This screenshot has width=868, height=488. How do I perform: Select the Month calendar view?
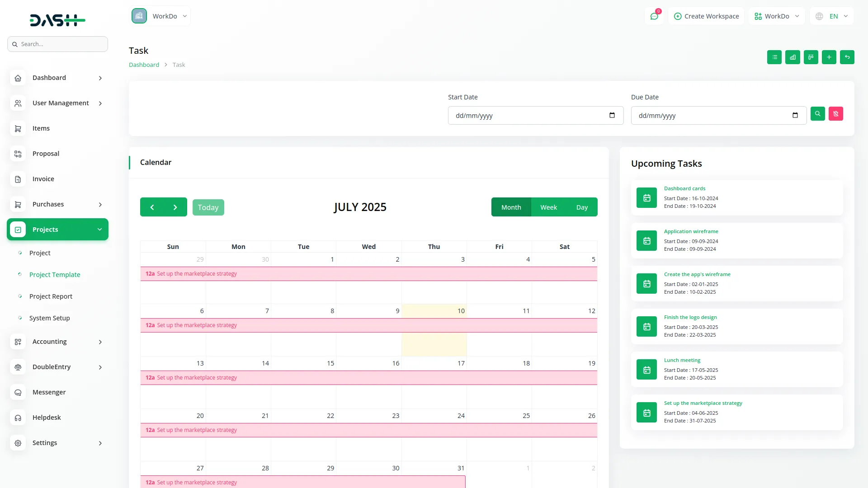[511, 207]
